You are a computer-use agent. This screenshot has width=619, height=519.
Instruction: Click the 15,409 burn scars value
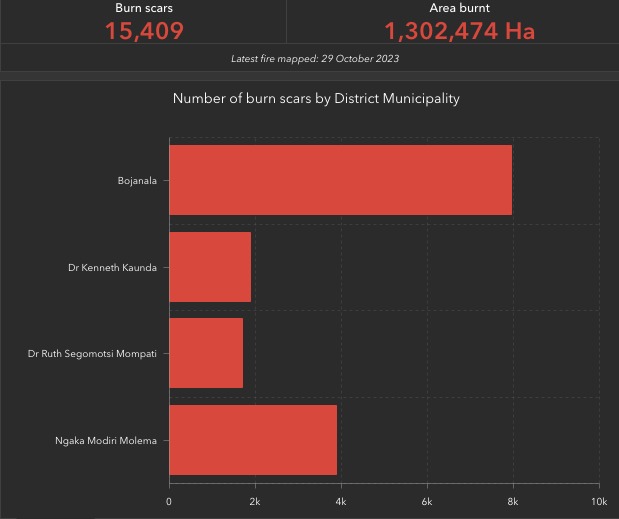pos(144,31)
